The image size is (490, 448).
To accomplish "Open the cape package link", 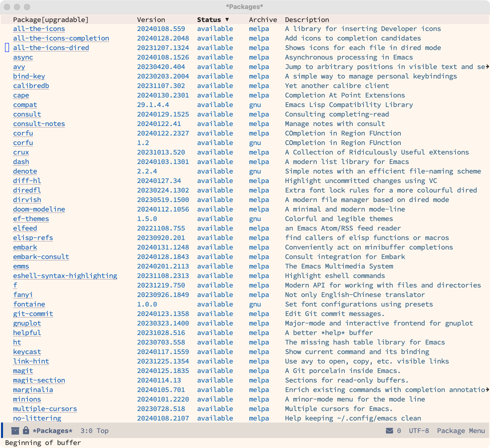I will point(21,95).
